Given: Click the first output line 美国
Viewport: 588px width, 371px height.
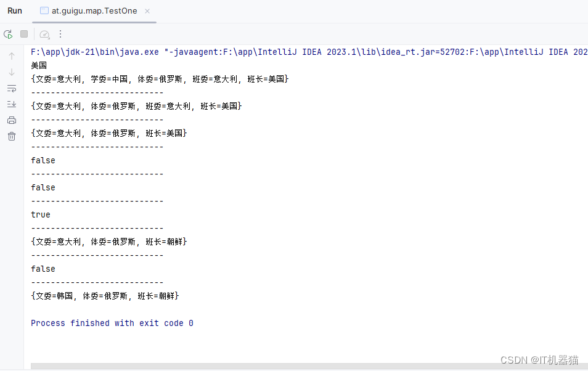Looking at the screenshot, I should [39, 65].
